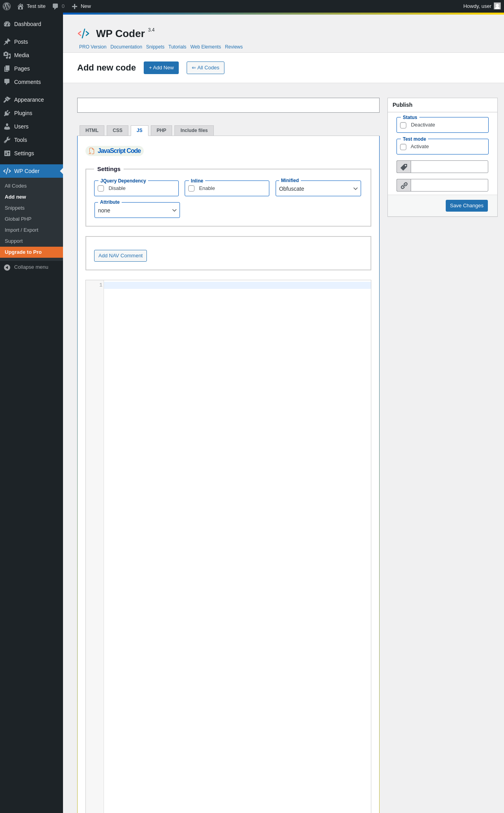Click the Posts pin icon
This screenshot has width=504, height=813.
[x=7, y=42]
